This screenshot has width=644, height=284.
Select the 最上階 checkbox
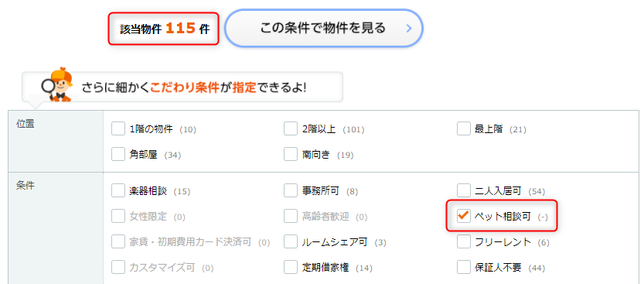[464, 129]
